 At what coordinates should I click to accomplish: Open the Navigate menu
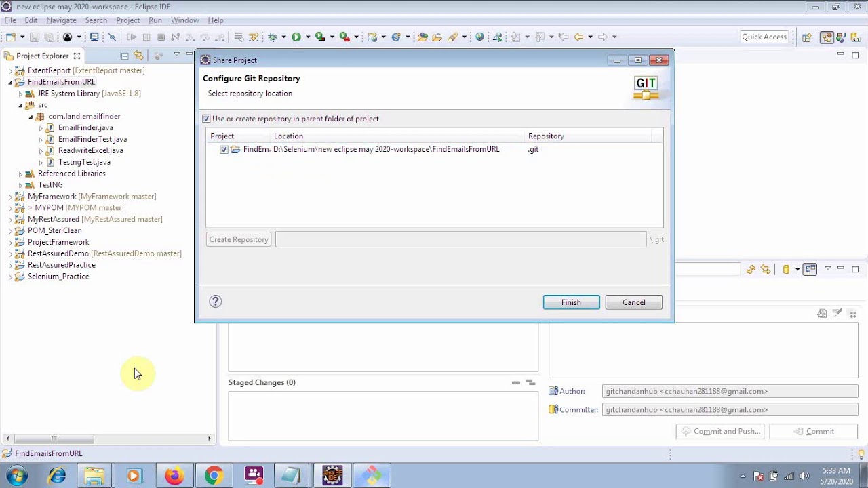point(61,20)
